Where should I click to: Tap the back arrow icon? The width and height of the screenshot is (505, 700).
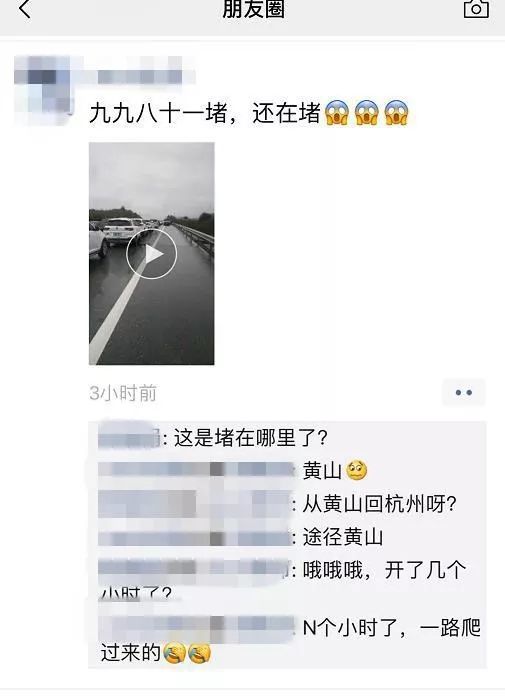(25, 8)
